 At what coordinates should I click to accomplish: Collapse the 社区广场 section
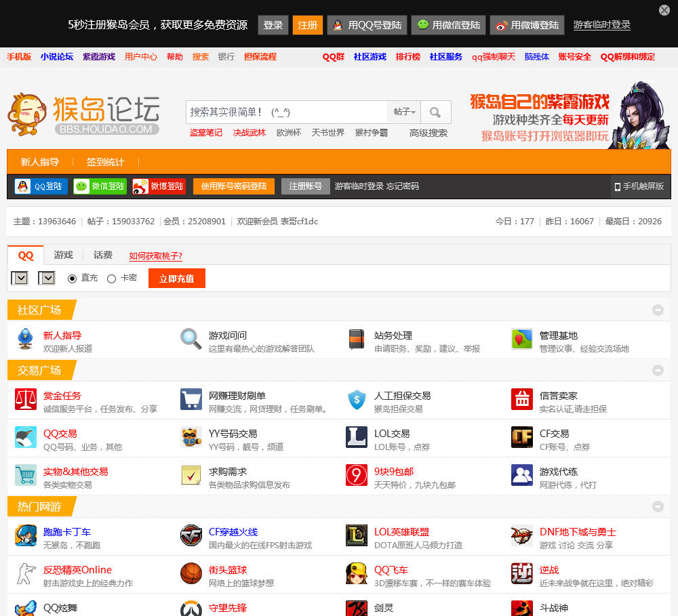click(658, 310)
